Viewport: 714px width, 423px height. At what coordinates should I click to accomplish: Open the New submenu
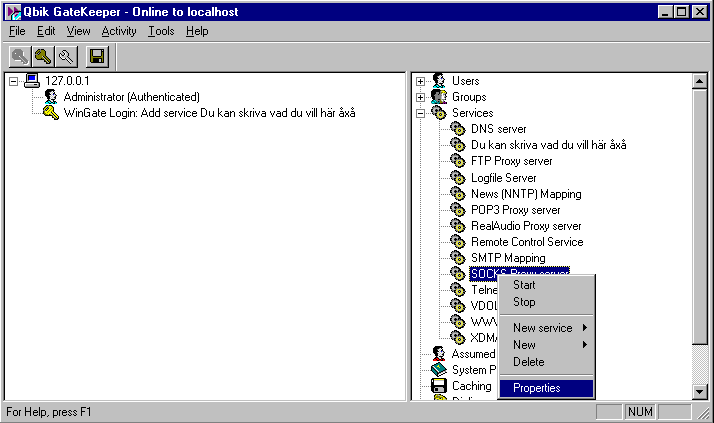pos(546,345)
